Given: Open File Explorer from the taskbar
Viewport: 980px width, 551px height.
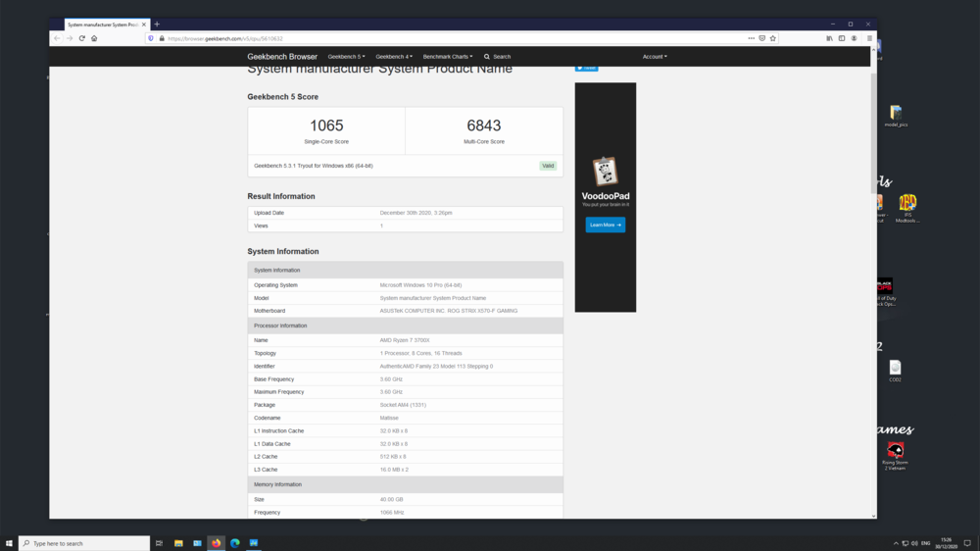Looking at the screenshot, I should 178,543.
